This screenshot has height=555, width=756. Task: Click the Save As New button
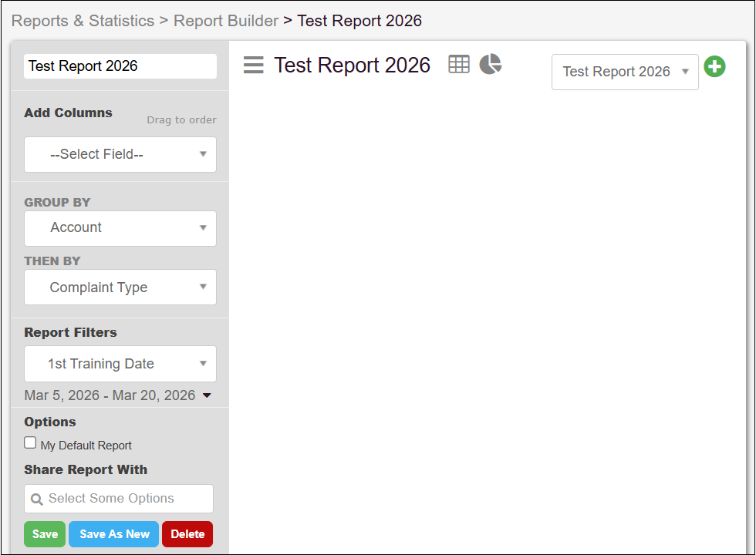[x=114, y=533]
